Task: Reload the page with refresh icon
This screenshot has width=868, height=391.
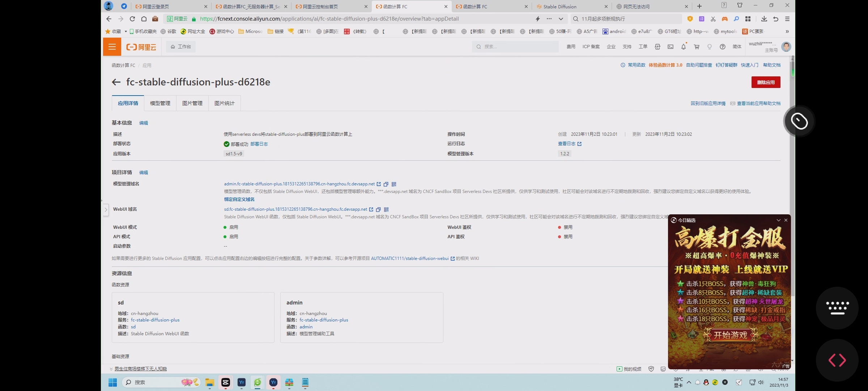Action: (x=132, y=19)
